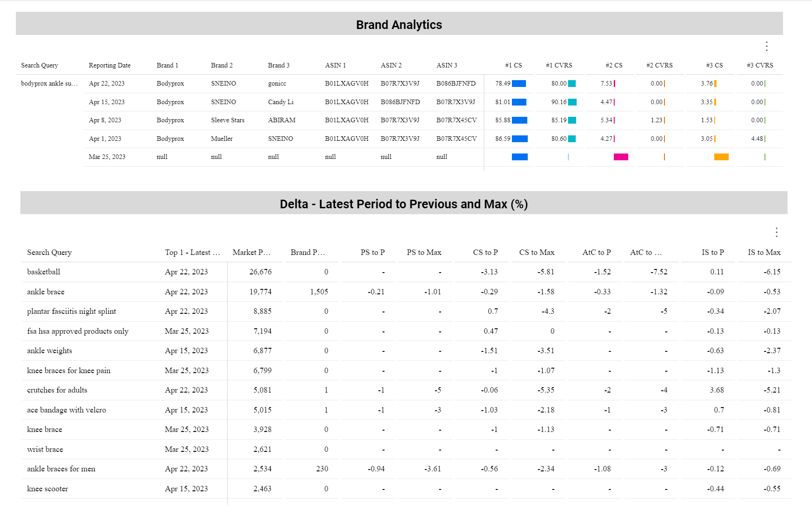This screenshot has height=518, width=812.
Task: Click the bodyprox ankle su… search query cell
Action: coord(49,83)
